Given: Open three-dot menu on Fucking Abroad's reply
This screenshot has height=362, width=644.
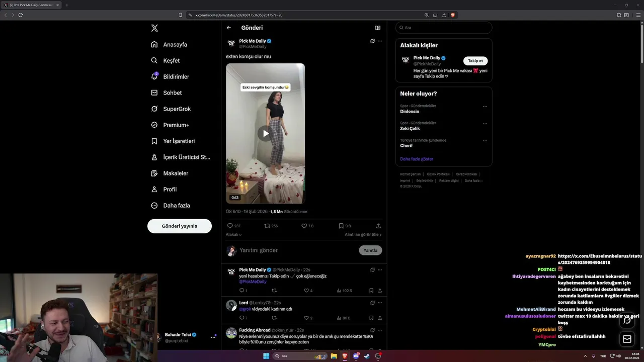Looking at the screenshot, I should click(380, 330).
